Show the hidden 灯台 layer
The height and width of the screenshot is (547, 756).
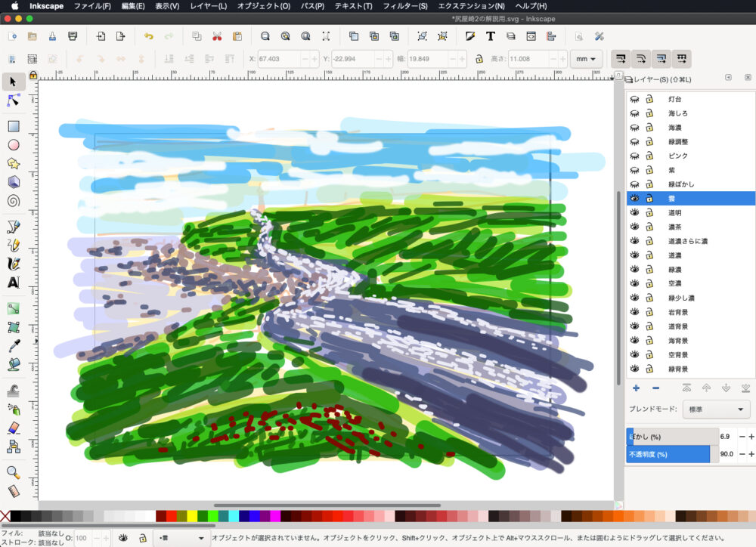click(635, 99)
